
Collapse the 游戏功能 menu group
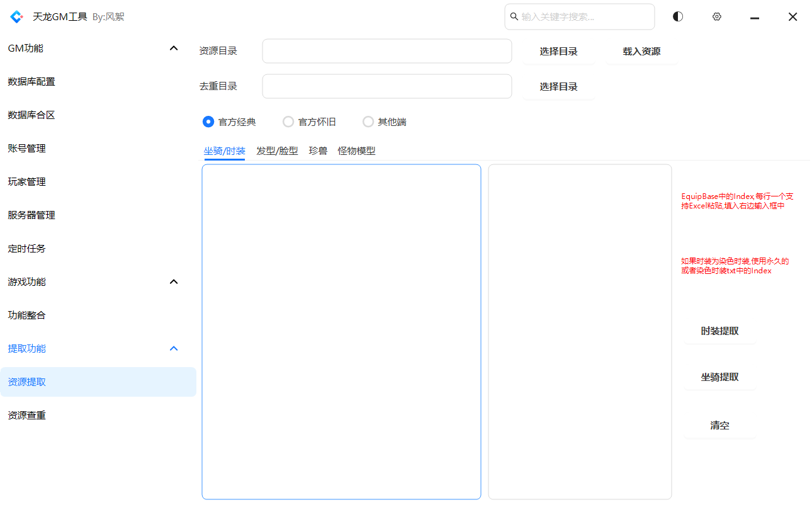coord(174,282)
